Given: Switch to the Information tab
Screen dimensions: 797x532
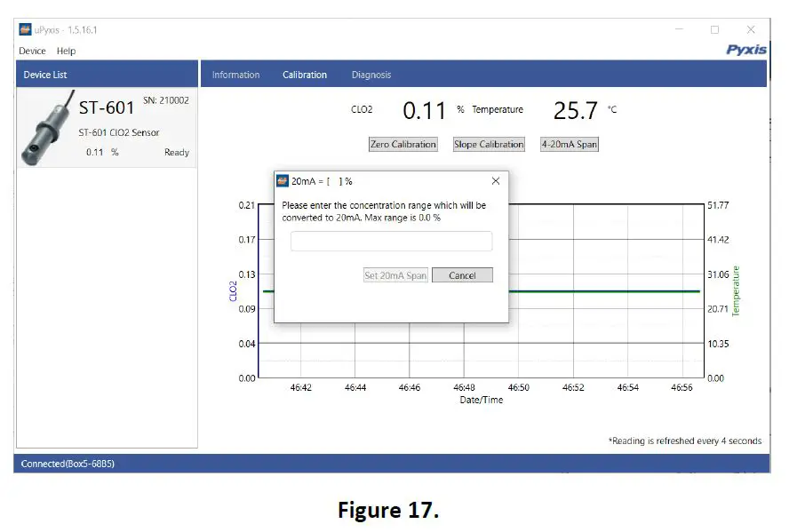Looking at the screenshot, I should [x=236, y=75].
